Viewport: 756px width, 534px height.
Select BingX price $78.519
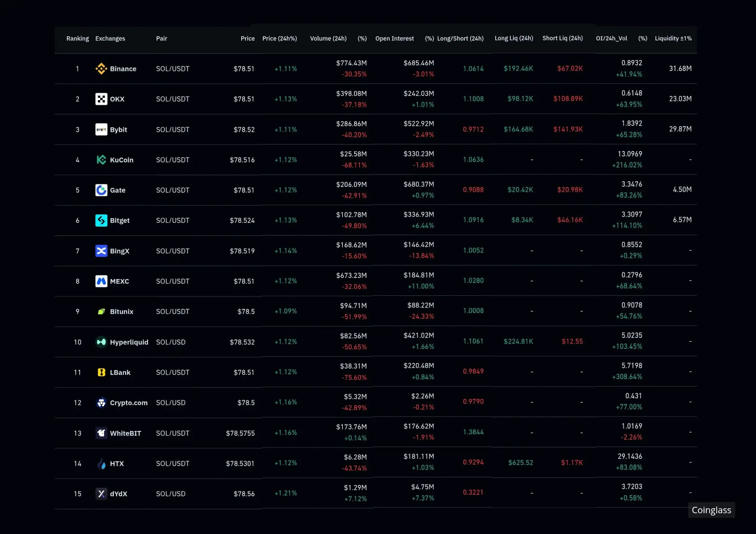(x=242, y=251)
